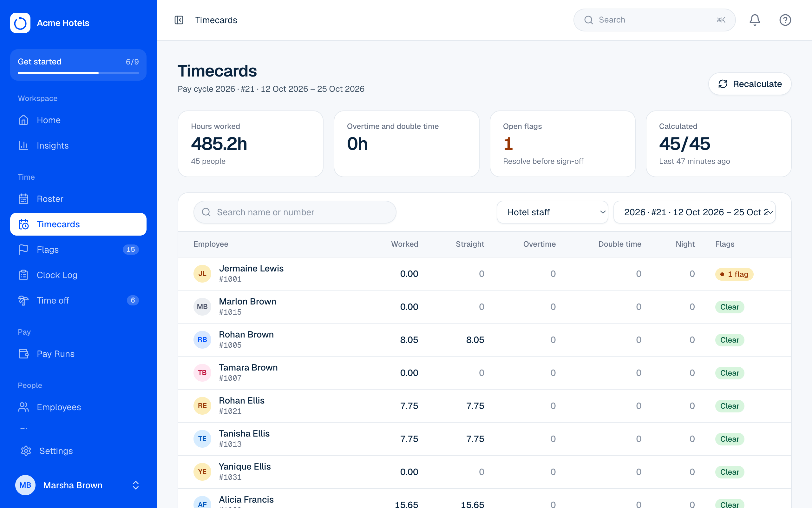
Task: Click the Time off count badge 6
Action: (133, 300)
